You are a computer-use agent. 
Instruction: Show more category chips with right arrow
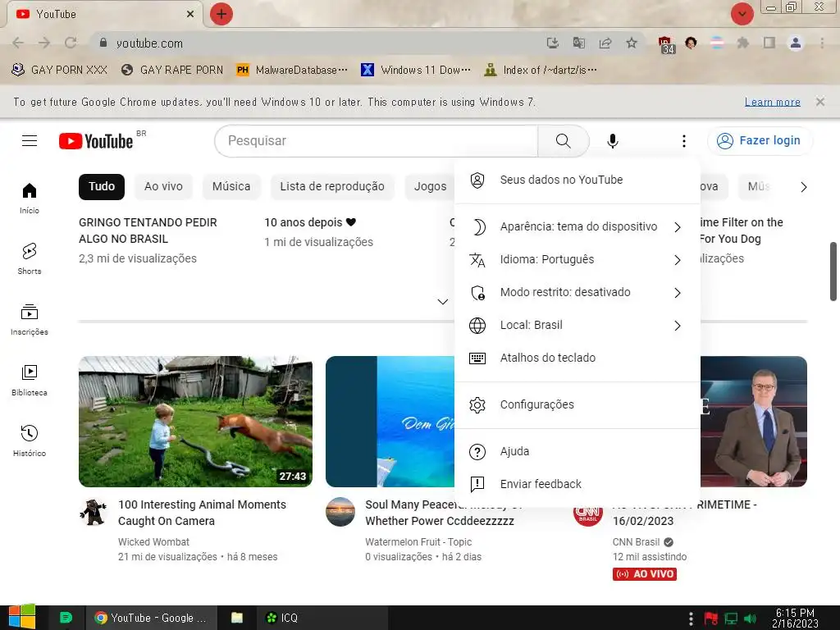click(804, 187)
